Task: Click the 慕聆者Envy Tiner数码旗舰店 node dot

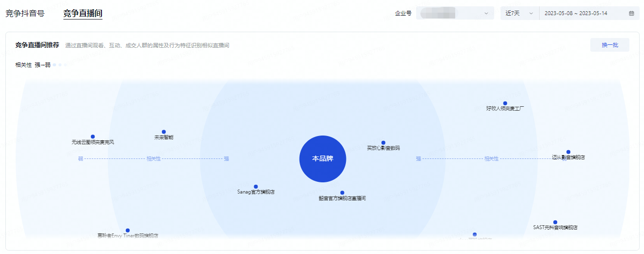Action: [x=128, y=231]
